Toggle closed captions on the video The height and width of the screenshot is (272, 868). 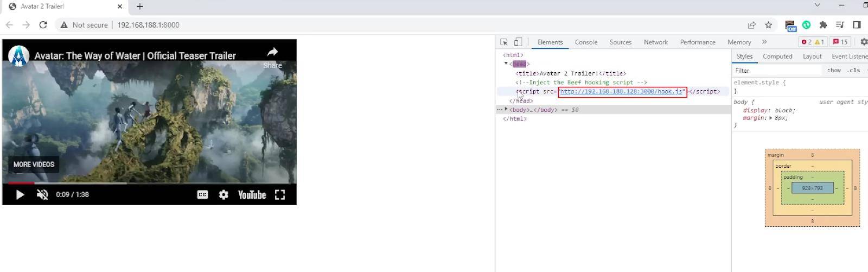[202, 194]
